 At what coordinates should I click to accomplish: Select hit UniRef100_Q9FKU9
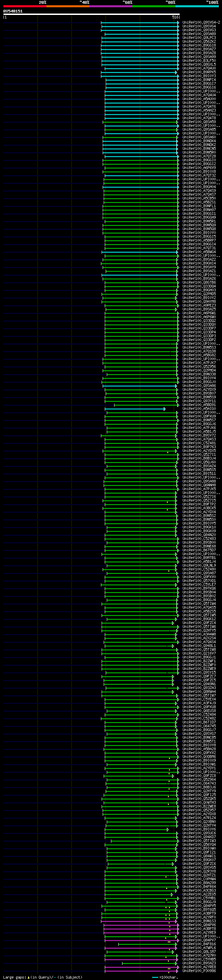pos(199,416)
